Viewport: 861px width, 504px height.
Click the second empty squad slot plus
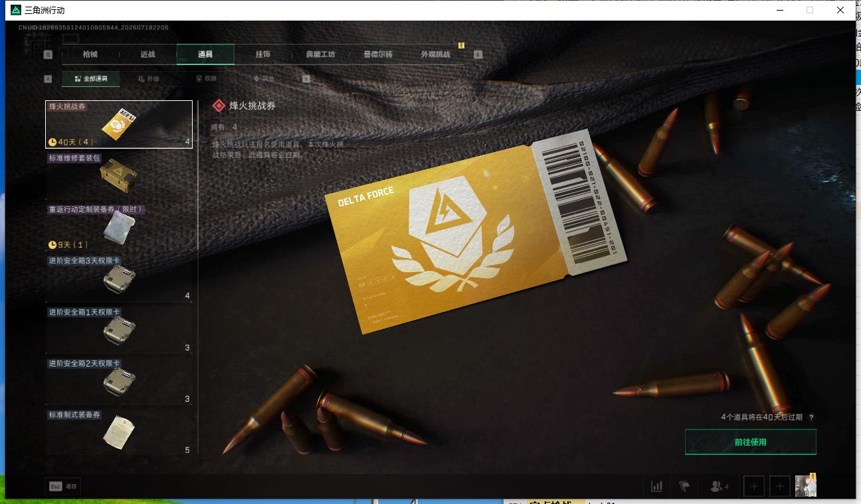pos(780,487)
